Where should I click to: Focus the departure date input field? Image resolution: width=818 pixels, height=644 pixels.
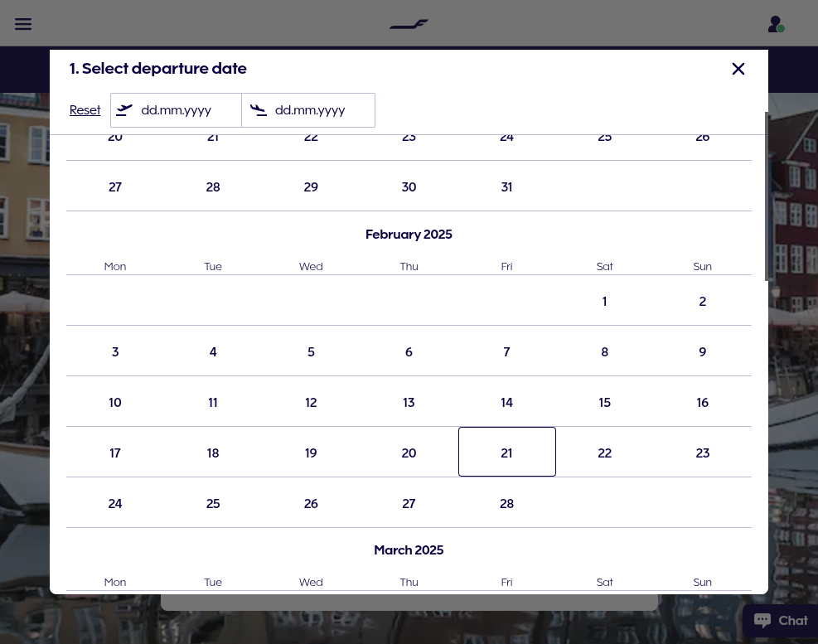tap(176, 110)
